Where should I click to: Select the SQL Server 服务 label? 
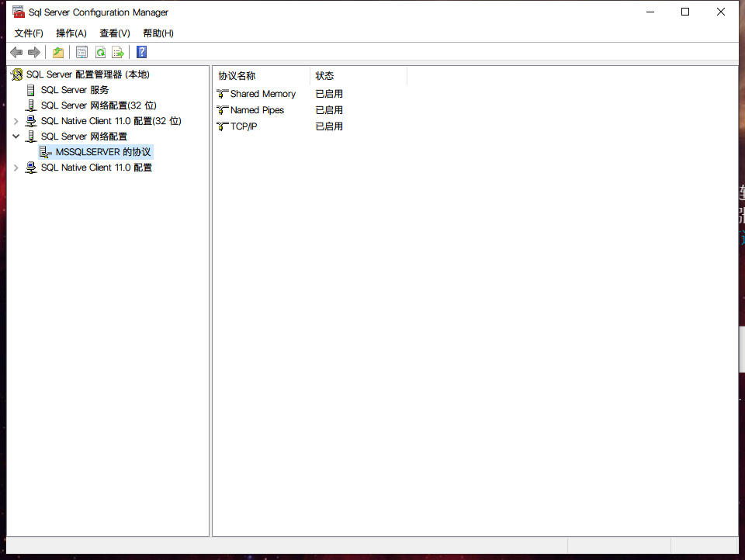(x=74, y=90)
